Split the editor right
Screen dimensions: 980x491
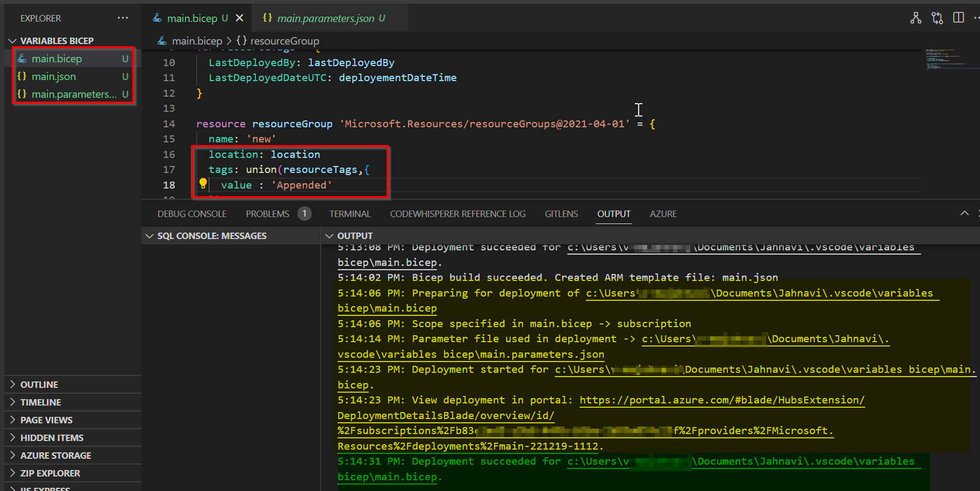click(958, 18)
